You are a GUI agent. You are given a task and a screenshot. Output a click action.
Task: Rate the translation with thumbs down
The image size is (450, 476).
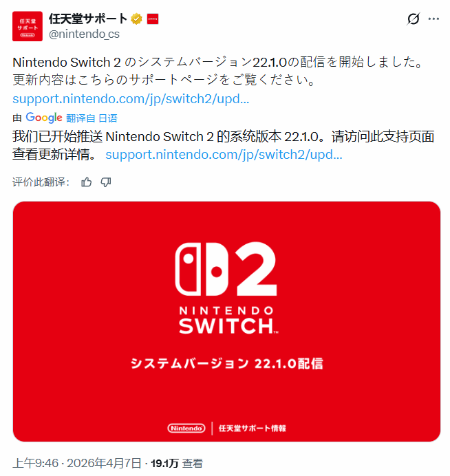[x=106, y=182]
